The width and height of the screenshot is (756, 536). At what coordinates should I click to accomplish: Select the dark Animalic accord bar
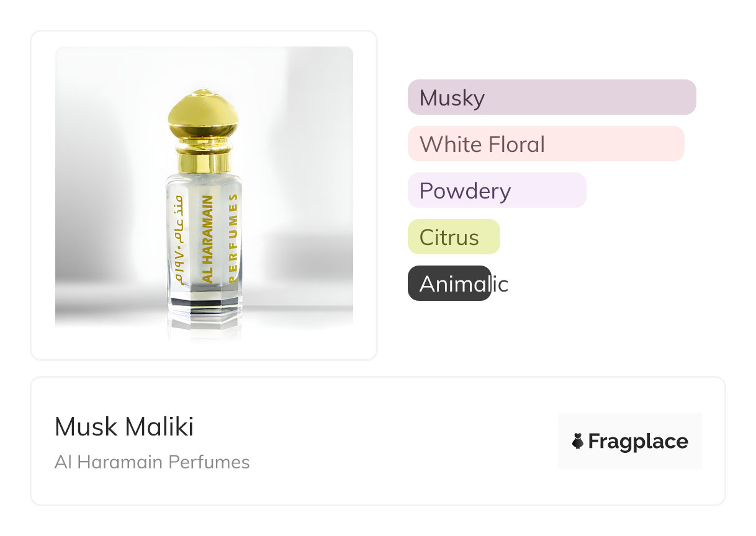449,284
